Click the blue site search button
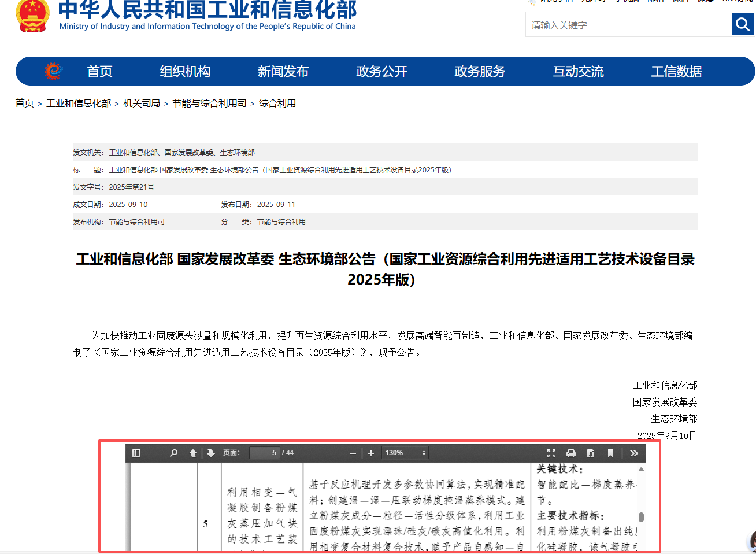This screenshot has height=554, width=756. [x=742, y=25]
